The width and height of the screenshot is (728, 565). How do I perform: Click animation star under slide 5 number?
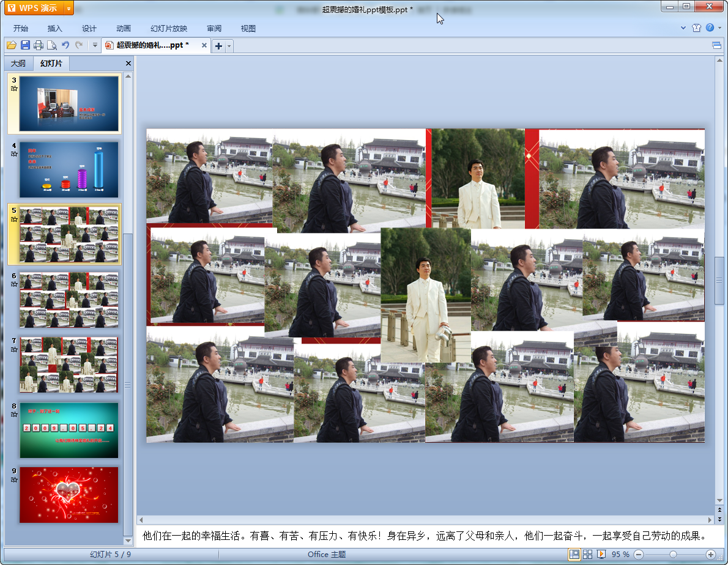(14, 219)
